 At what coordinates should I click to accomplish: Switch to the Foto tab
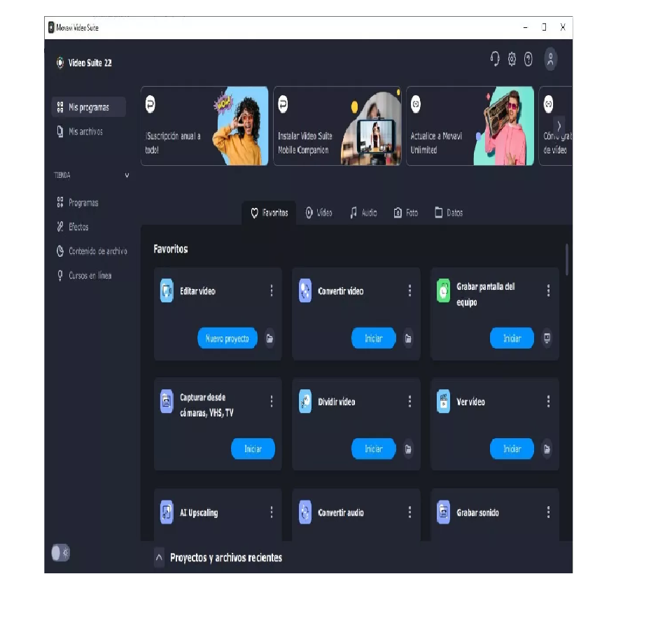406,213
